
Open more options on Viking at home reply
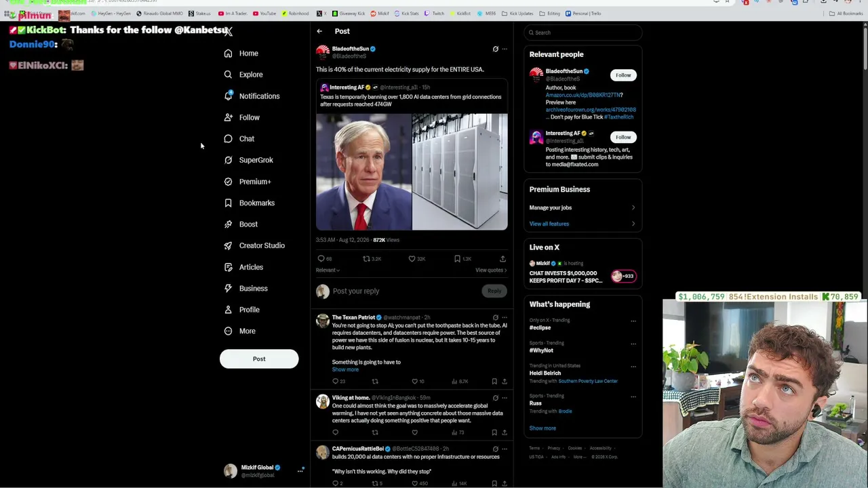tap(504, 398)
